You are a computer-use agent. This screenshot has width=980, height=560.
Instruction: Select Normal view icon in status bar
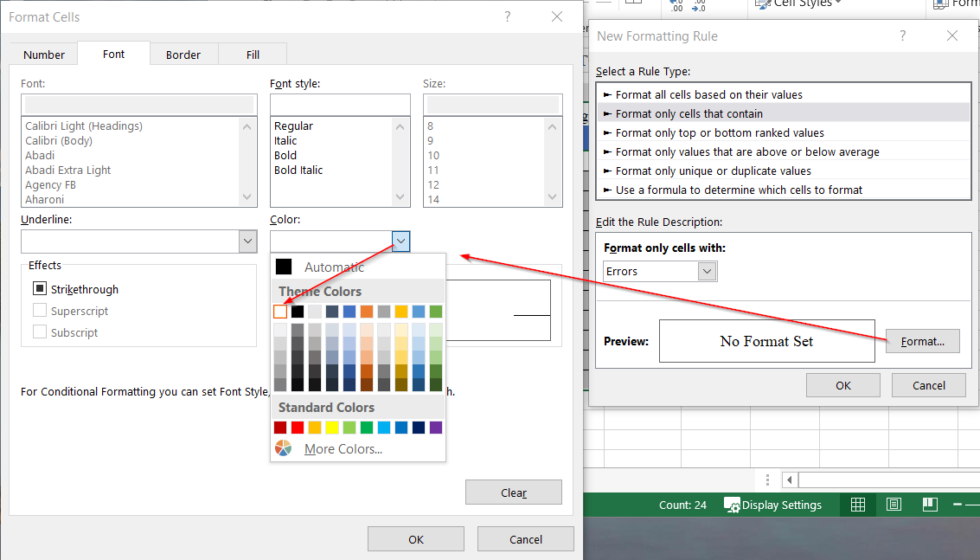point(858,505)
